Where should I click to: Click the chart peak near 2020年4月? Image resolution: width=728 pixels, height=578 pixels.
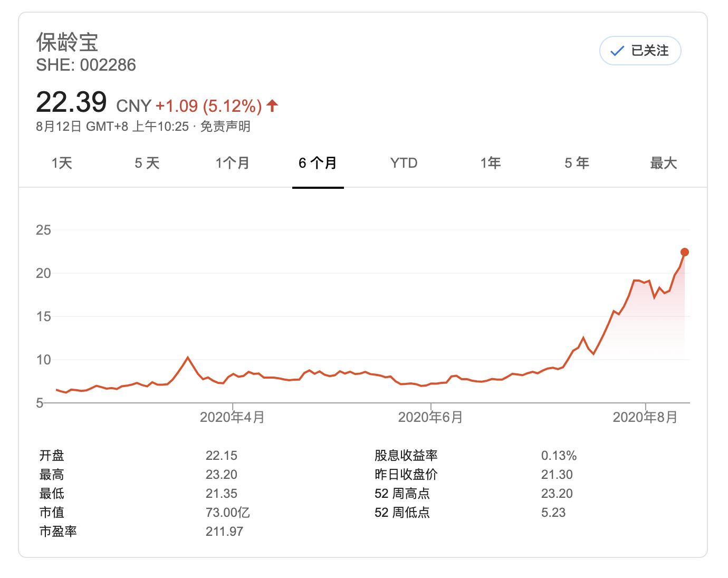pos(187,358)
